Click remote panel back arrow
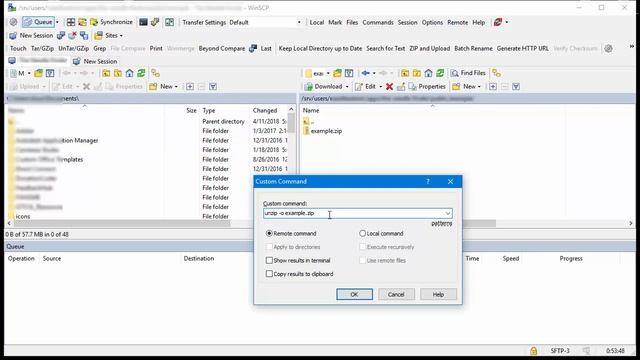 [365, 73]
